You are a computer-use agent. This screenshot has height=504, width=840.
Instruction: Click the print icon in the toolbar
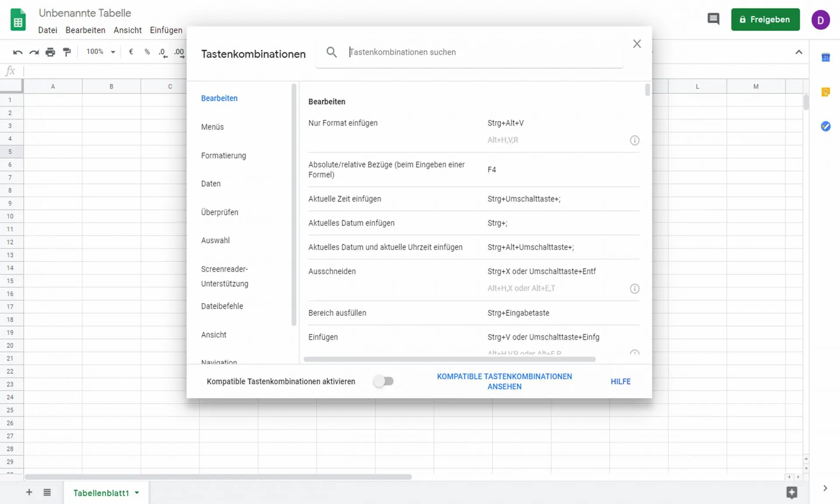pyautogui.click(x=50, y=52)
